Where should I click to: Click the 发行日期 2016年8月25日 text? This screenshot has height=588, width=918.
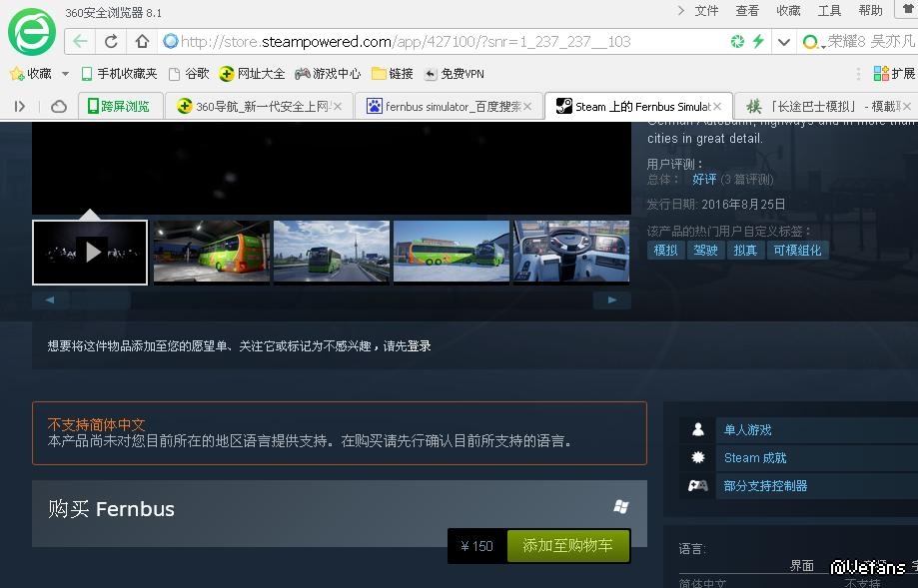(x=716, y=205)
